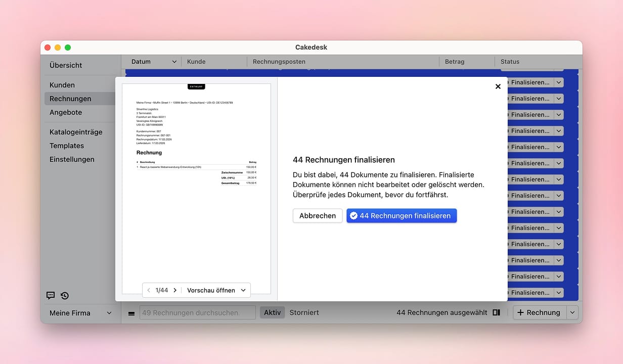The height and width of the screenshot is (364, 623).
Task: Click the 49 Rechnungen durchsuchen search field
Action: click(198, 312)
